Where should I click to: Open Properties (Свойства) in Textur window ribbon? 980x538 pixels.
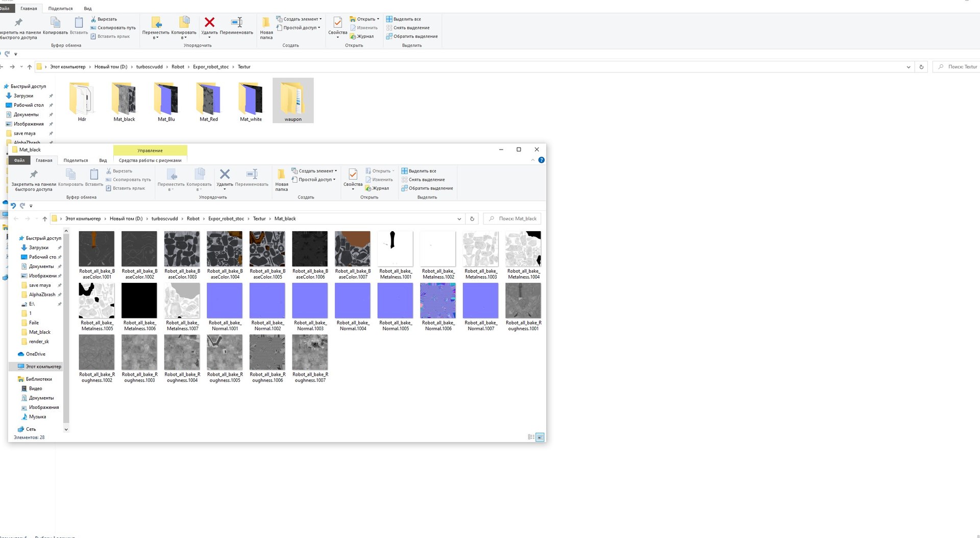point(337,27)
